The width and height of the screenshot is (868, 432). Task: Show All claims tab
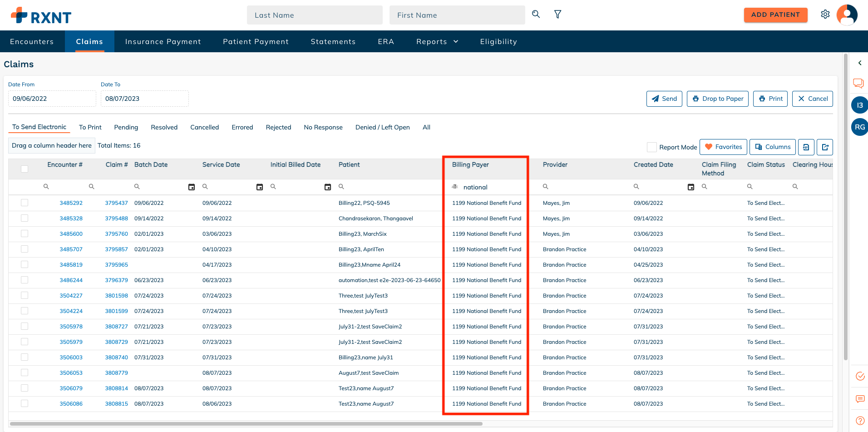tap(426, 127)
